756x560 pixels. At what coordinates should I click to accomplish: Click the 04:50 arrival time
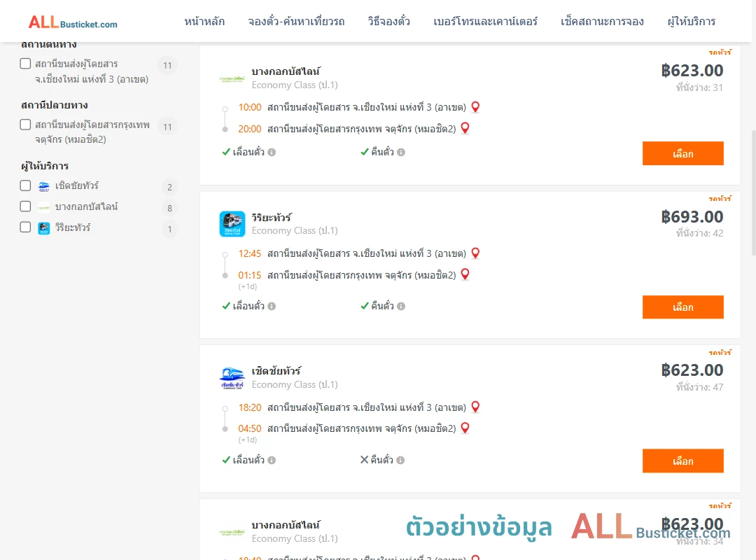coord(250,429)
